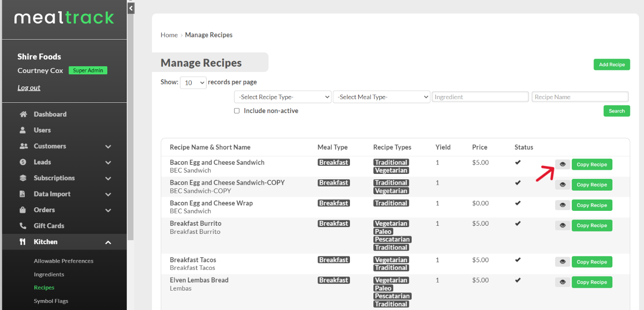Expand the Customers menu chevron
Viewport: 644px width, 310px height.
pyautogui.click(x=108, y=146)
